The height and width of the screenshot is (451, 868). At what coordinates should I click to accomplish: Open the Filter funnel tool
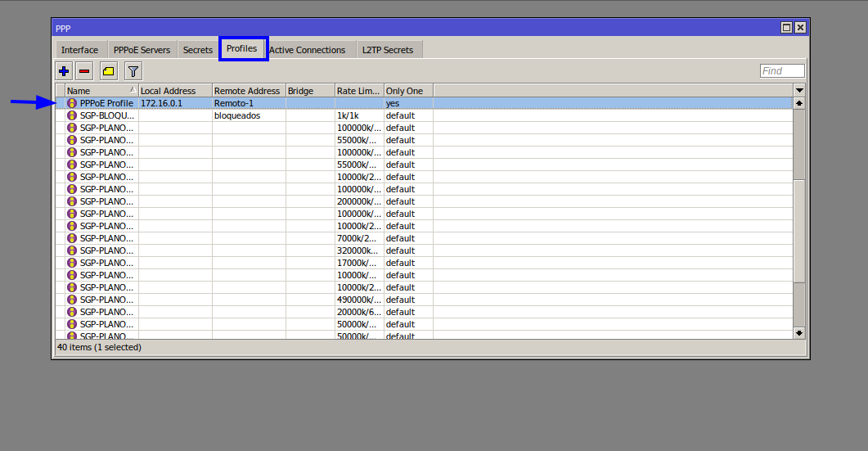(133, 71)
